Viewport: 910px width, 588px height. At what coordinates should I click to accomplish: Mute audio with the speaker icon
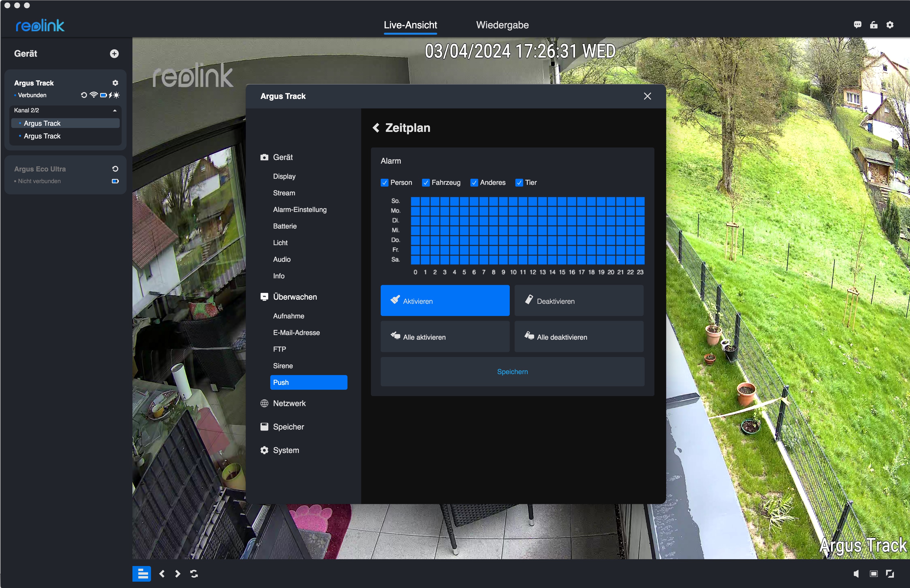856,574
